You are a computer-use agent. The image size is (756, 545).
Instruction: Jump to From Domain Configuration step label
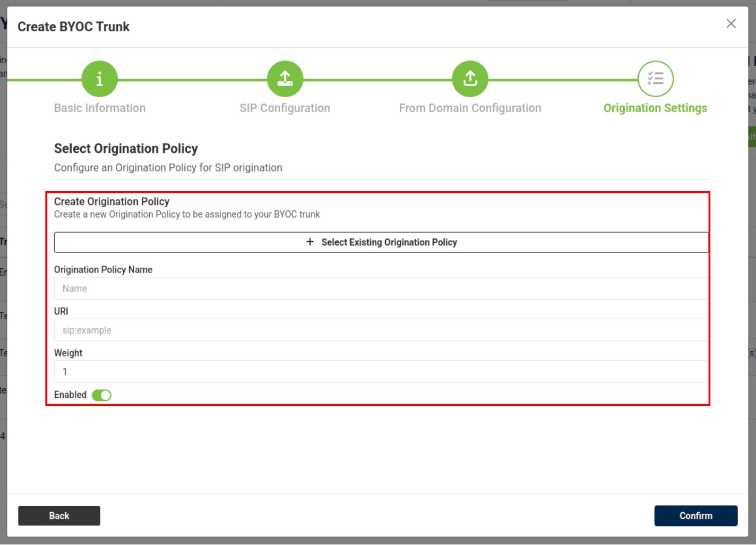470,108
